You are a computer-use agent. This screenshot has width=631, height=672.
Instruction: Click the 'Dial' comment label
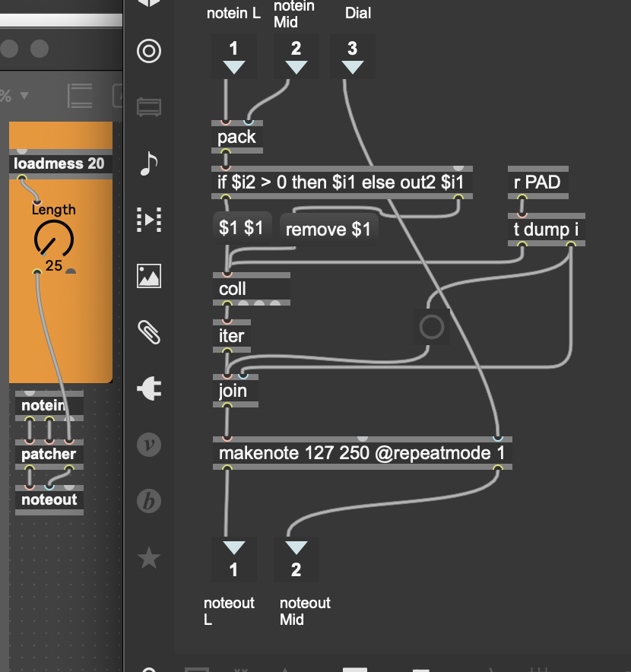pos(358,13)
